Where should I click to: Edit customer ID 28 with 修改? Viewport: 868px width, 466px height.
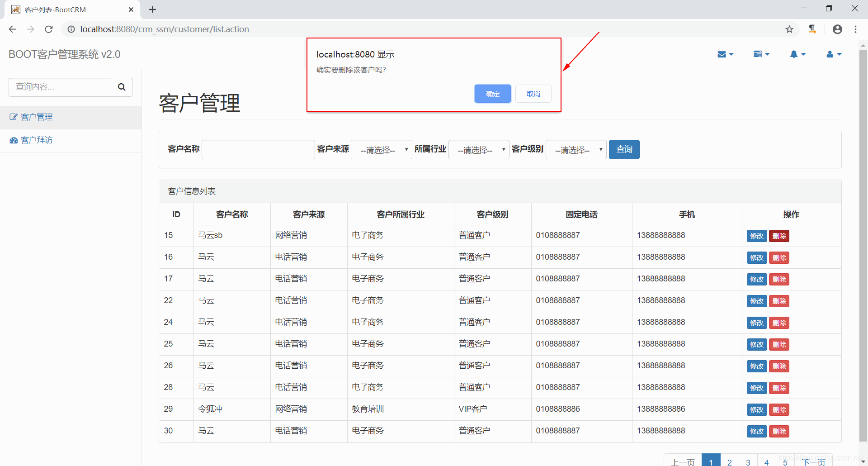(757, 388)
